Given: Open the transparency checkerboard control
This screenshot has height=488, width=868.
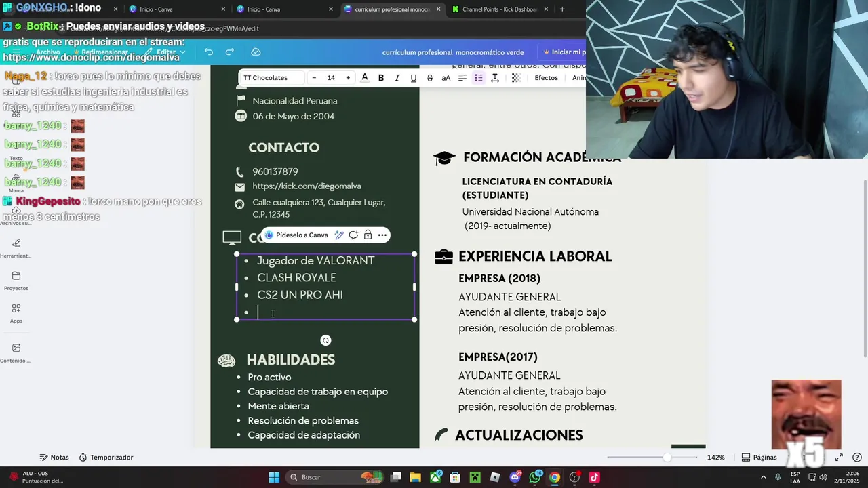Looking at the screenshot, I should [x=516, y=78].
